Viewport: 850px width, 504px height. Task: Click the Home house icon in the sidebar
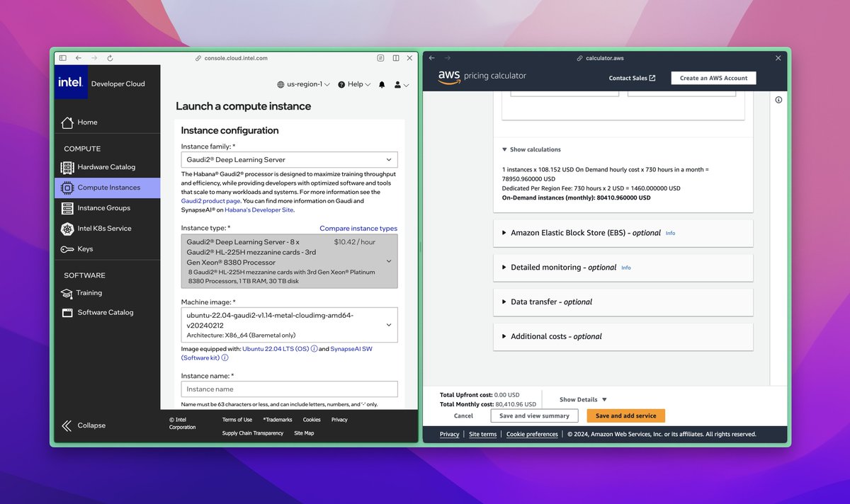(67, 122)
